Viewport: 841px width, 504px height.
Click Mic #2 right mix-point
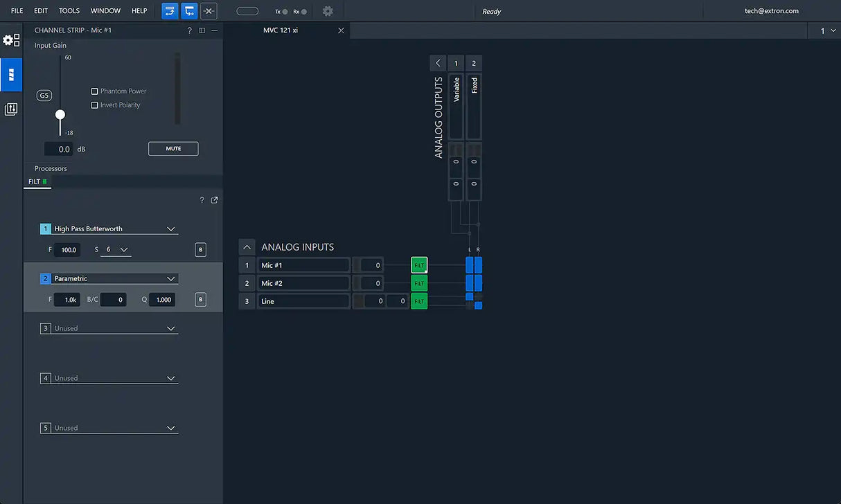478,283
